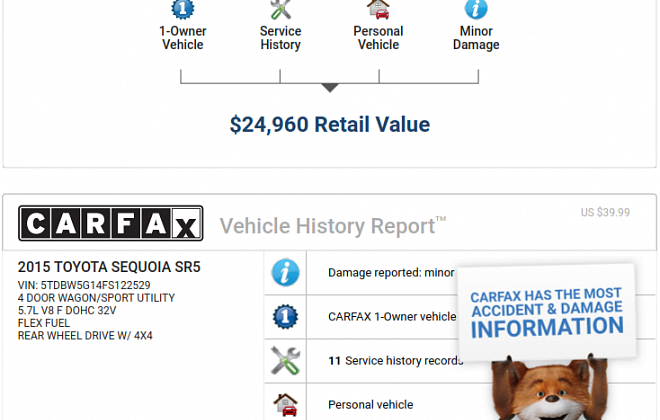Click 'REAR WHEEL DRIVE W/ 4X4' text

click(x=85, y=335)
